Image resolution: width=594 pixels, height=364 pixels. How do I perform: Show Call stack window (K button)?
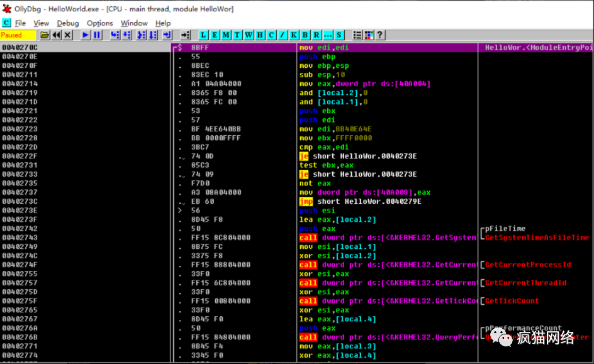294,35
